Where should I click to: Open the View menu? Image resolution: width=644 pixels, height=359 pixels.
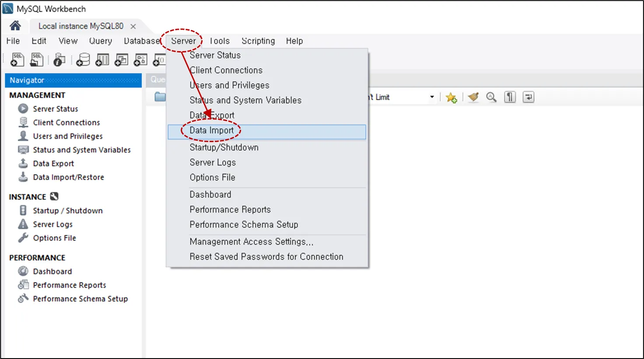coord(68,41)
